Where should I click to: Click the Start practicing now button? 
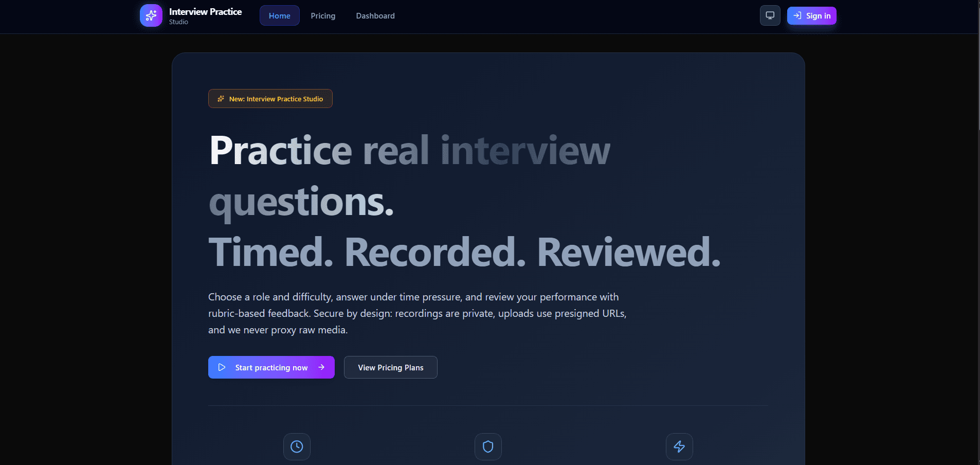click(271, 367)
